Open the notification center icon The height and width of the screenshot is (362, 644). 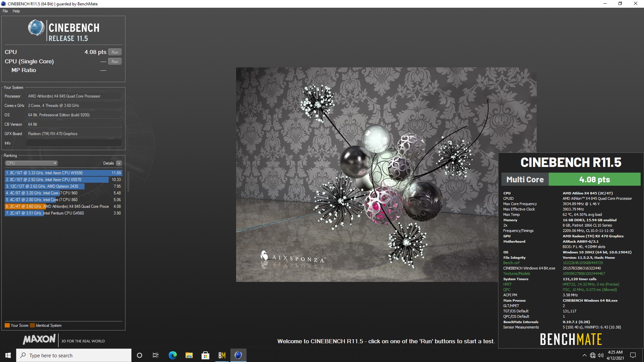tap(633, 355)
